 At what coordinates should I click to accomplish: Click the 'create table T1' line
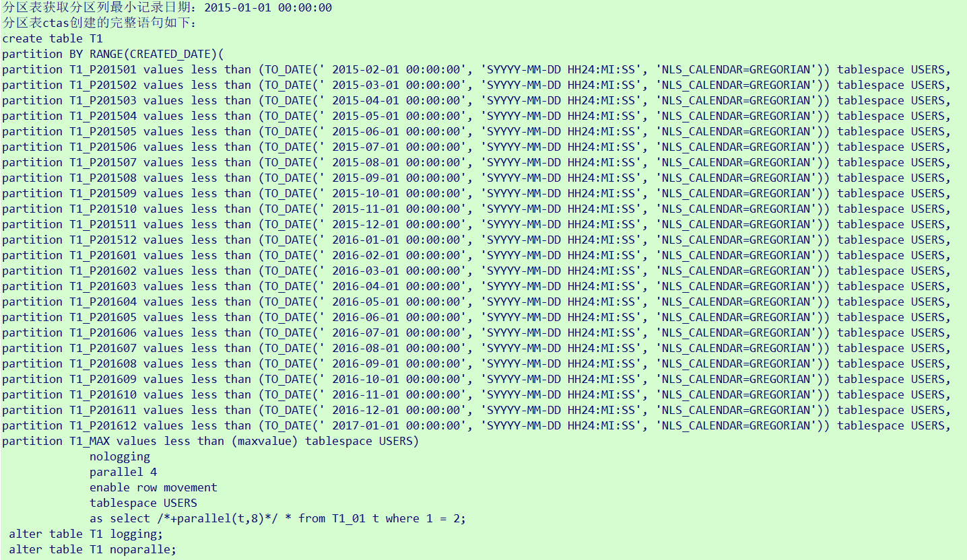53,38
